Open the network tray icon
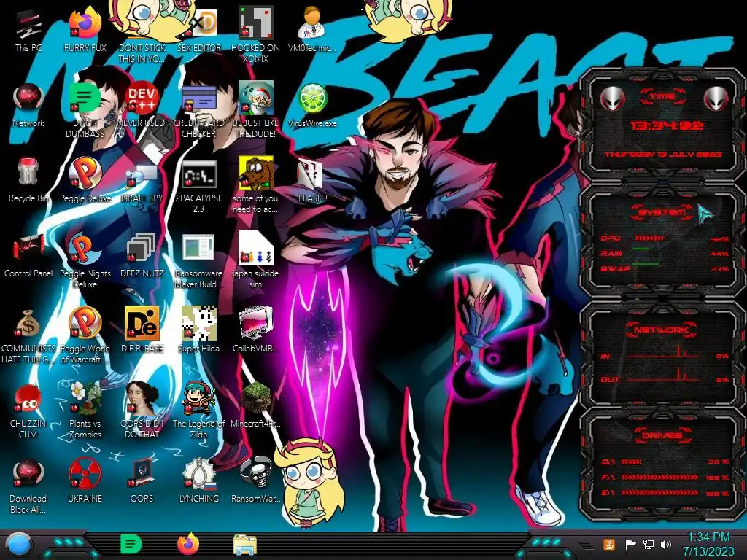 click(x=648, y=544)
